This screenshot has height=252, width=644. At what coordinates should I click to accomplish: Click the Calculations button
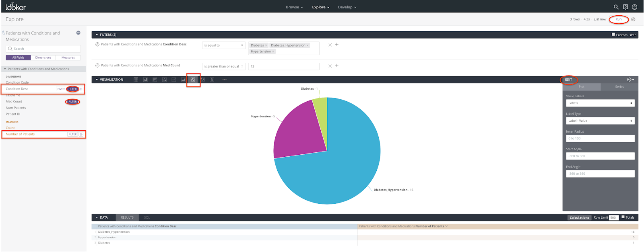(x=579, y=217)
